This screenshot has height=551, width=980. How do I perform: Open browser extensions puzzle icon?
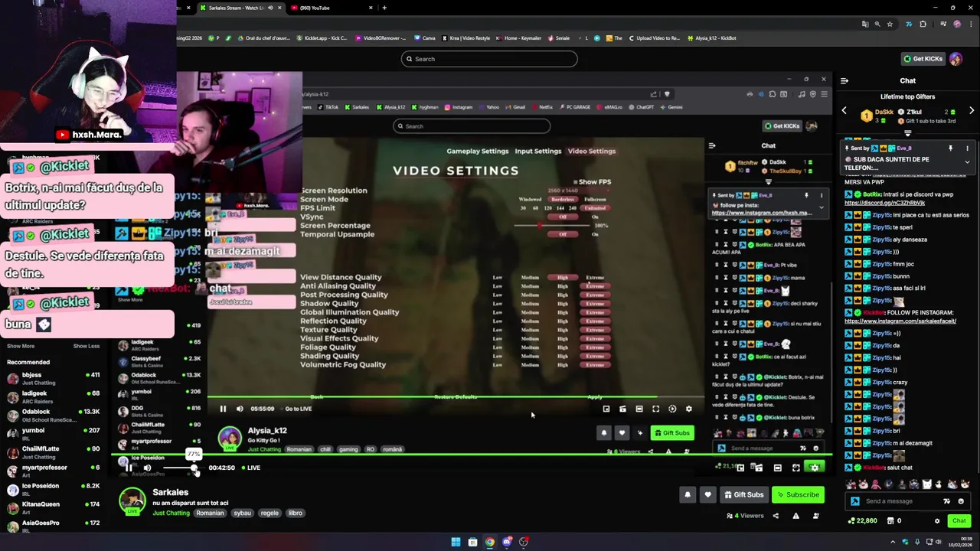coord(923,24)
